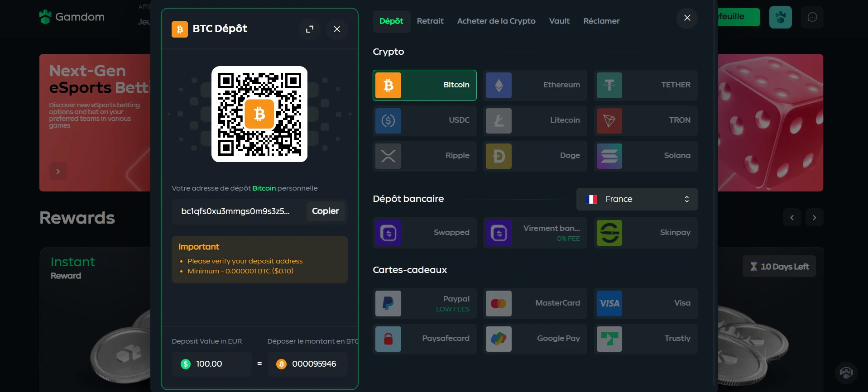The height and width of the screenshot is (392, 868).
Task: Select USDC crypto deposit
Action: (x=424, y=120)
